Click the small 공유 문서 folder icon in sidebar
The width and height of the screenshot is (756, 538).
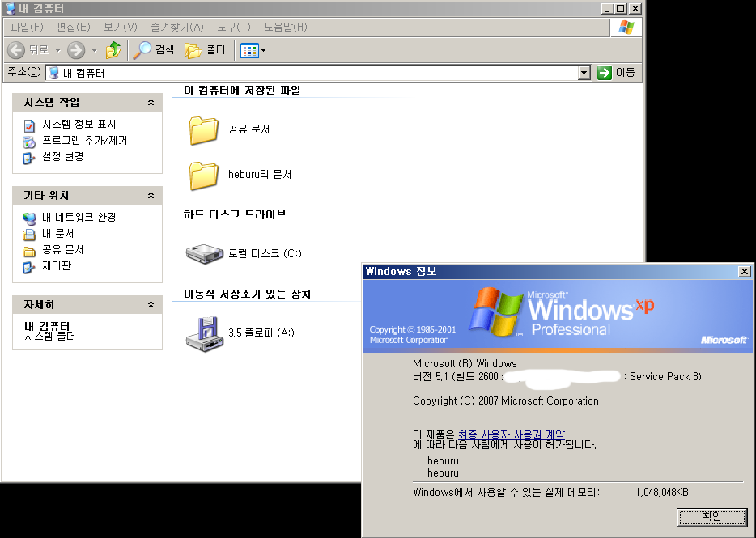click(29, 251)
